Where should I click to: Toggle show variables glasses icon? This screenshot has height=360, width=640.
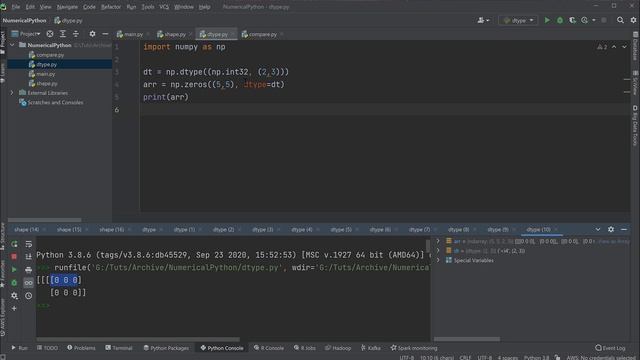[29, 282]
